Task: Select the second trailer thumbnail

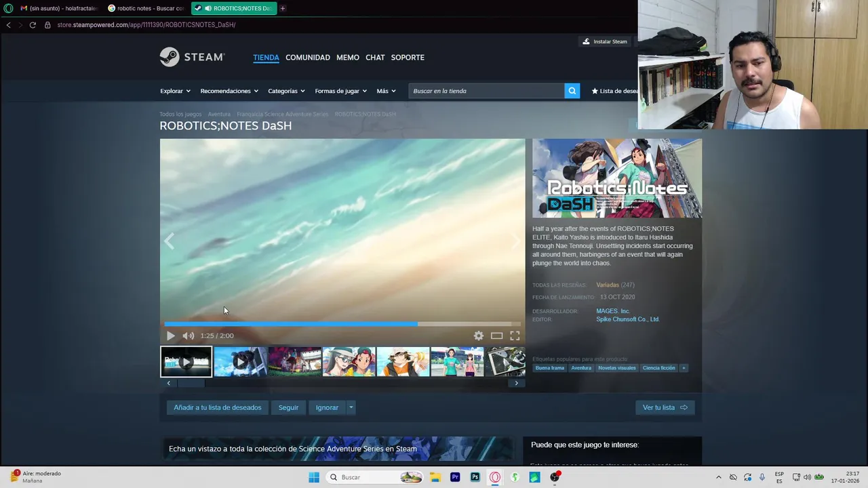Action: (241, 362)
